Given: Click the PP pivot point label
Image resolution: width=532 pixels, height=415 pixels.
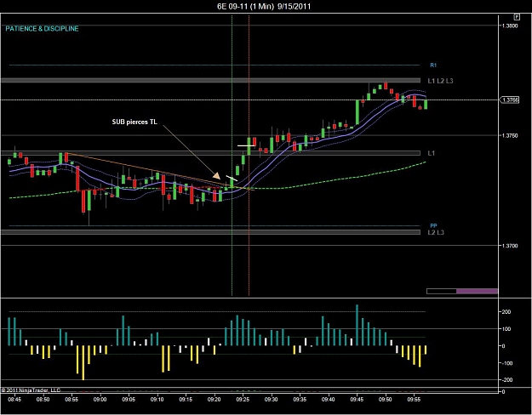Looking at the screenshot, I should coord(433,225).
